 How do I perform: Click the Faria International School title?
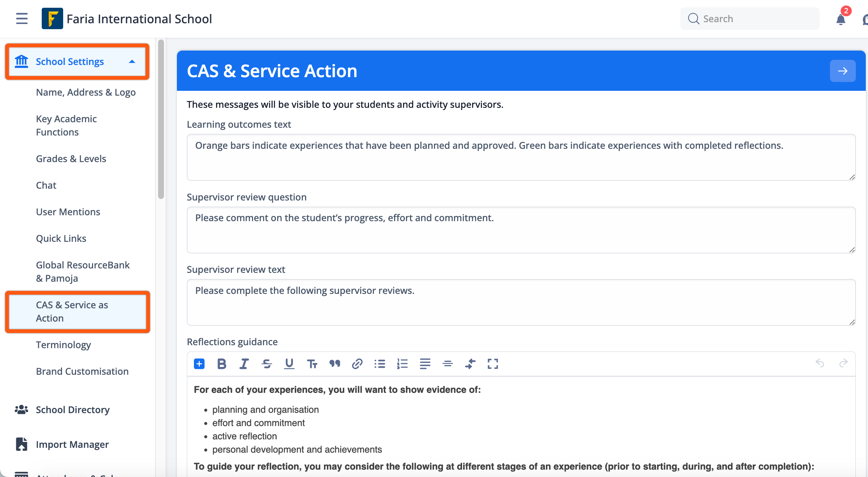tap(139, 19)
